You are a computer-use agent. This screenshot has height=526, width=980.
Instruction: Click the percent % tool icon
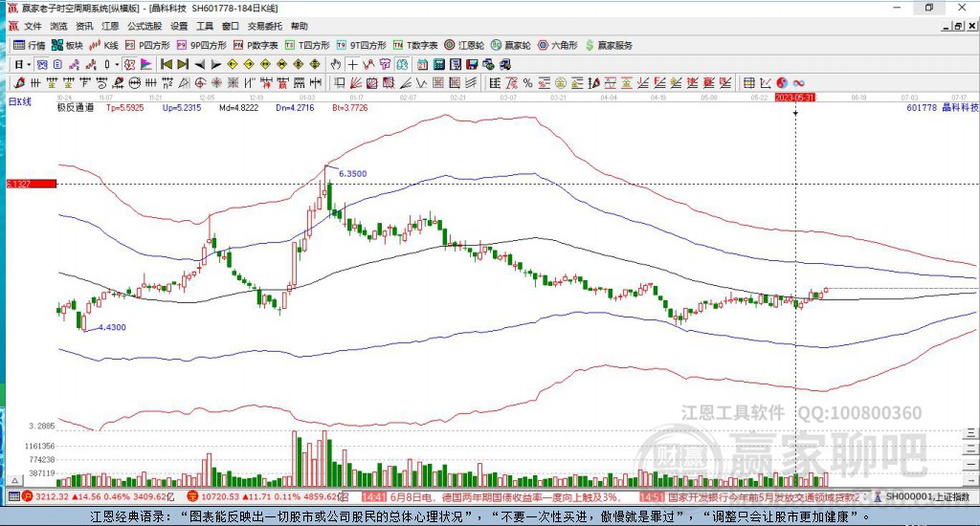click(x=528, y=82)
